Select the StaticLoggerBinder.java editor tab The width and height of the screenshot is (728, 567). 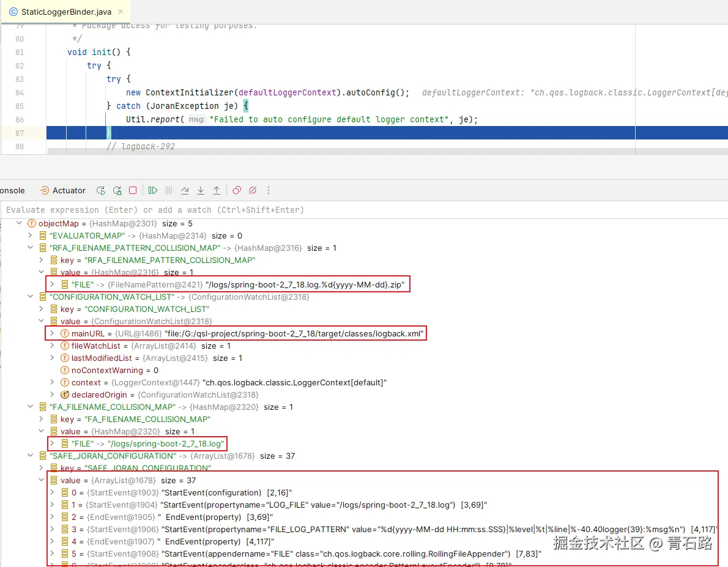point(66,12)
